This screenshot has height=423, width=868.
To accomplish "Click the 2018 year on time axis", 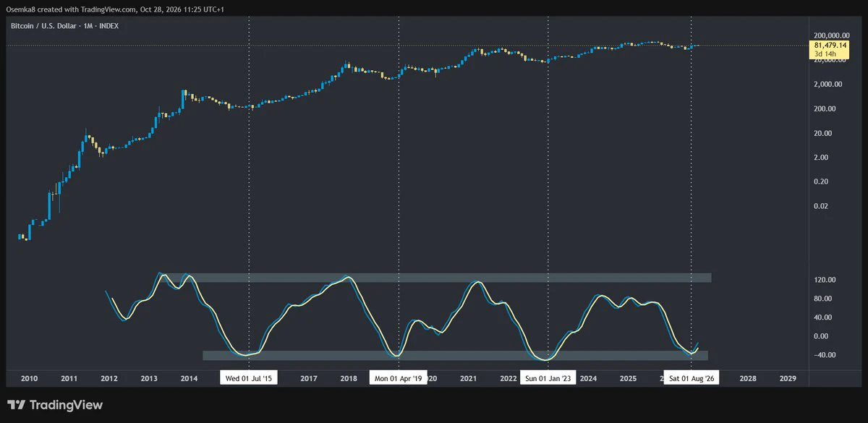I will (349, 378).
